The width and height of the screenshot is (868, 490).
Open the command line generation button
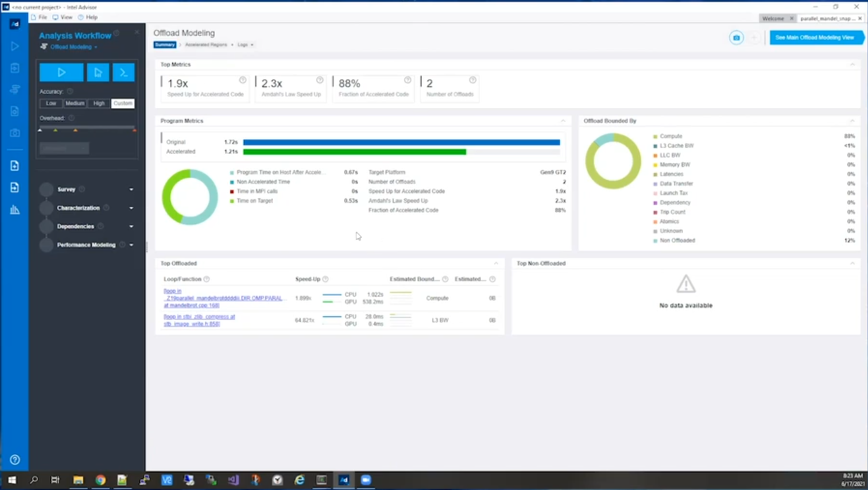[123, 72]
